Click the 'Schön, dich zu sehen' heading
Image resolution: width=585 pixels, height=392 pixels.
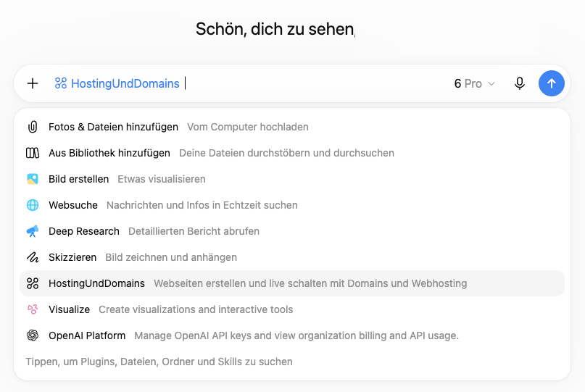pos(275,29)
